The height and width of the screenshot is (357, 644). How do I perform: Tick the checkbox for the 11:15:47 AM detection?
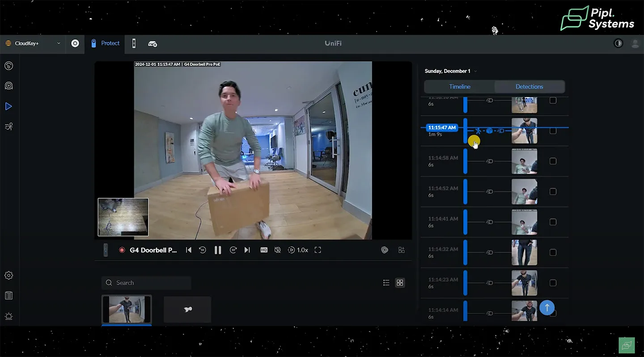pos(553,131)
